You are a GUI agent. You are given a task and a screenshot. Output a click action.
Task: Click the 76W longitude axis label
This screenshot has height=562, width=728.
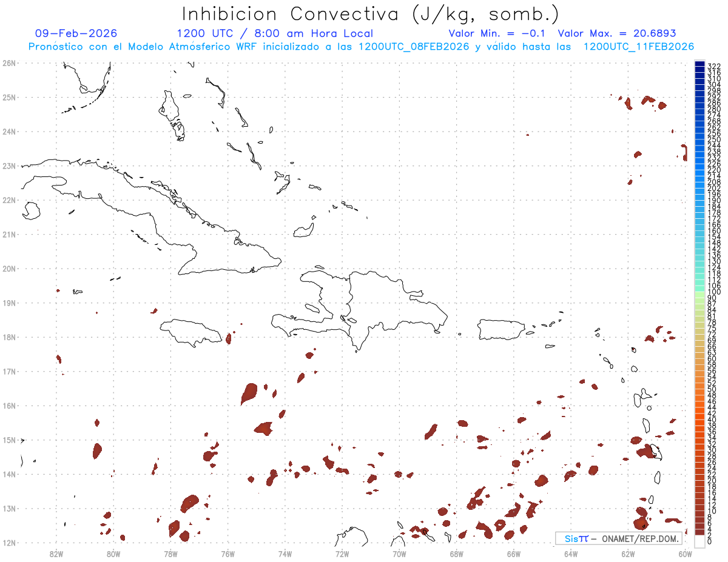click(227, 553)
